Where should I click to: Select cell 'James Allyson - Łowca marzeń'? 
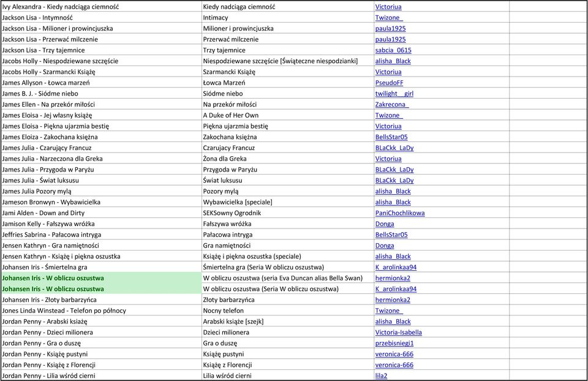(101, 83)
